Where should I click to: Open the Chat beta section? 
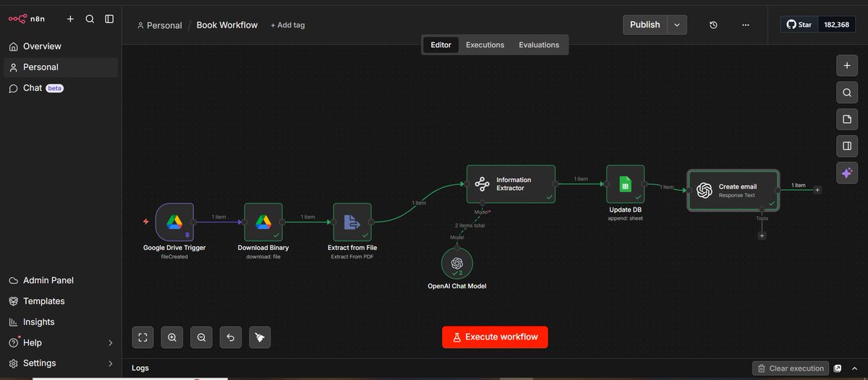tap(61, 88)
